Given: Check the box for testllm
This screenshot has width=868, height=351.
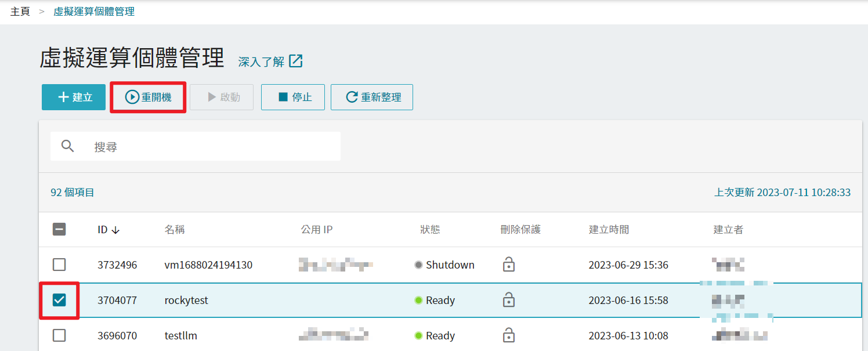Looking at the screenshot, I should pos(59,335).
